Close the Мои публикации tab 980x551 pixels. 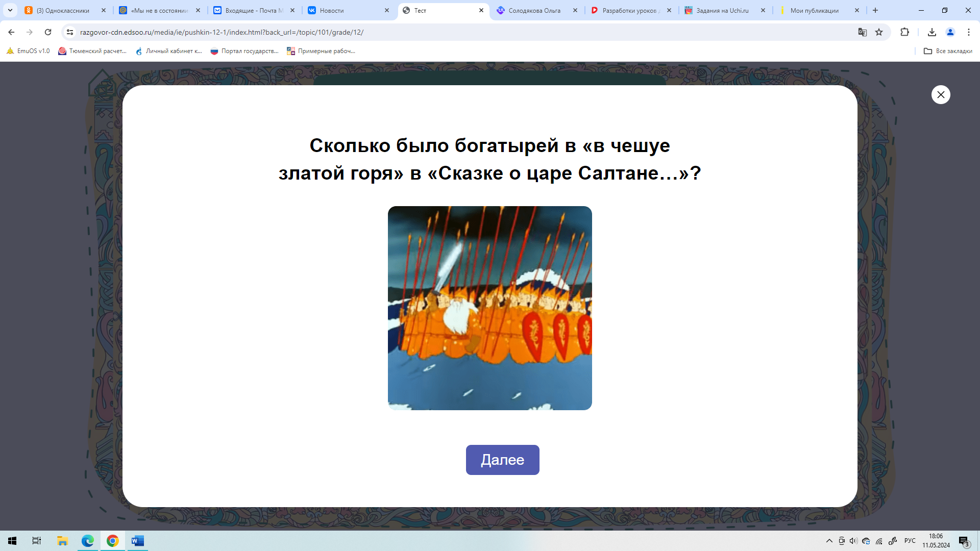[856, 10]
